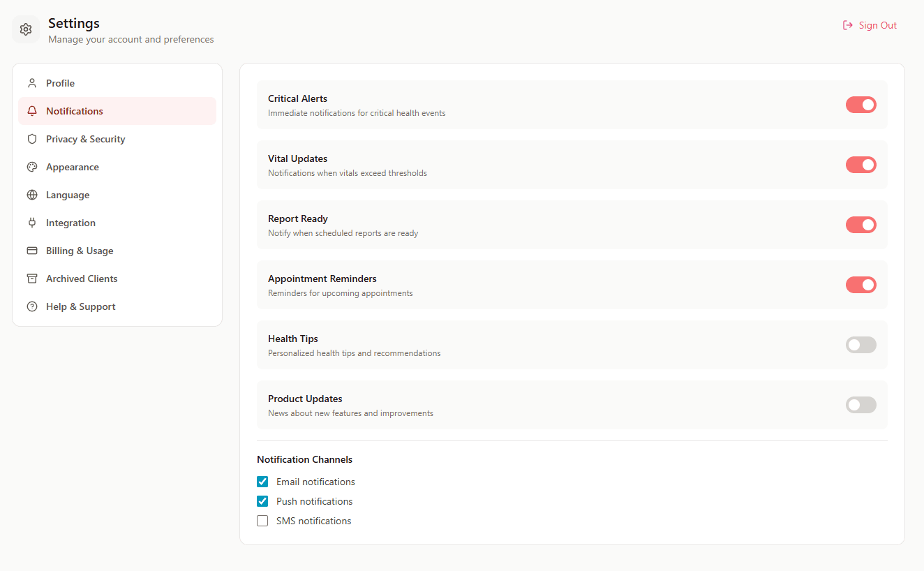
Task: Disable the Critical Alerts toggle
Action: [x=860, y=105]
